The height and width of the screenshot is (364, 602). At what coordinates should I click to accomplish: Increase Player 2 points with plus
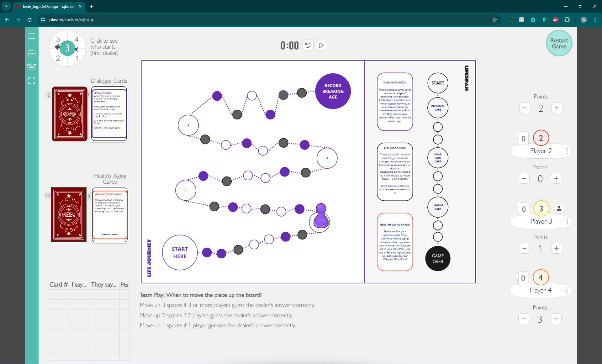(x=556, y=178)
